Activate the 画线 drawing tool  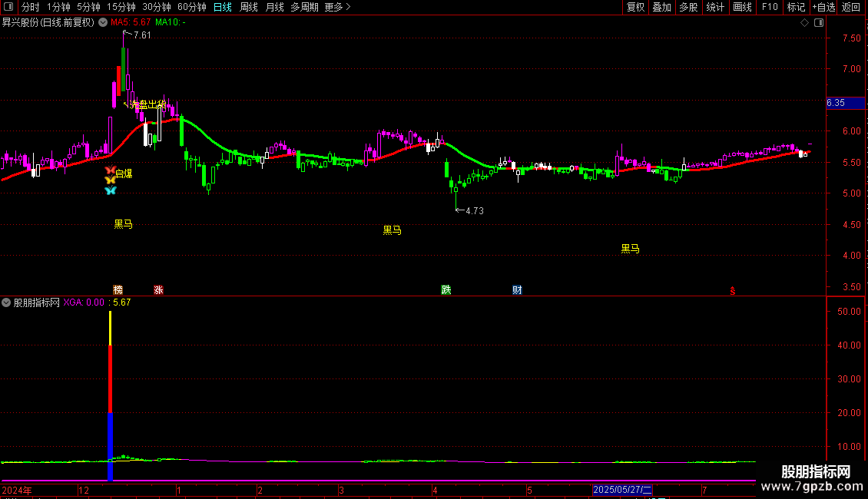(742, 7)
